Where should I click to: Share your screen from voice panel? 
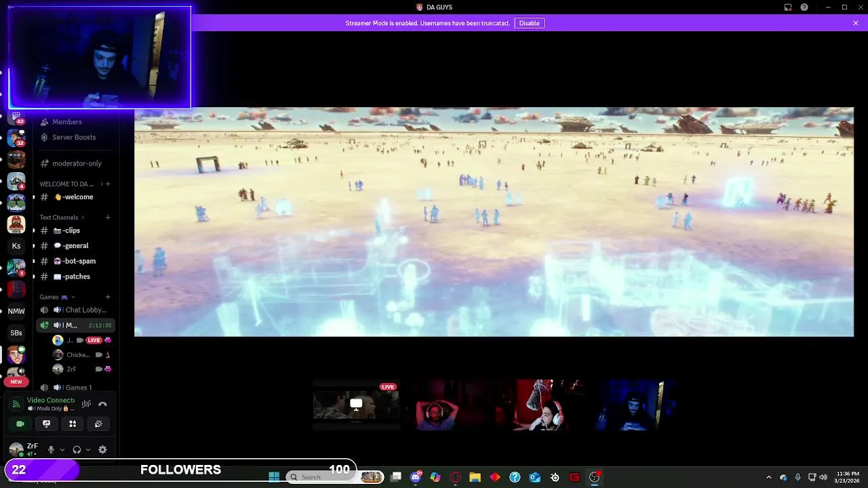point(46,424)
